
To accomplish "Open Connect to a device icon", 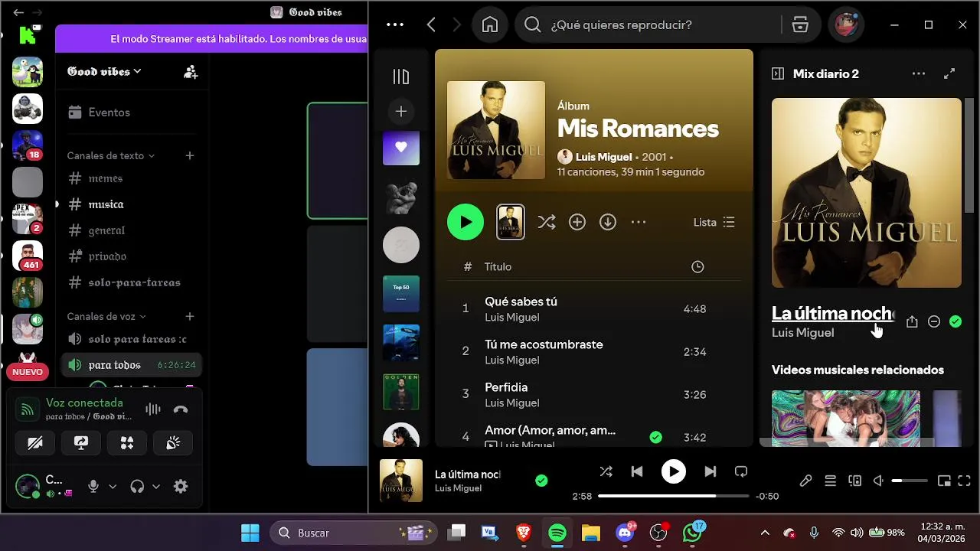I will click(855, 481).
